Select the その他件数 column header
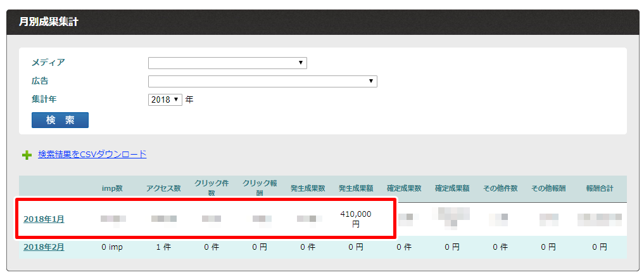Screen dimensions: 644x277 coord(500,189)
